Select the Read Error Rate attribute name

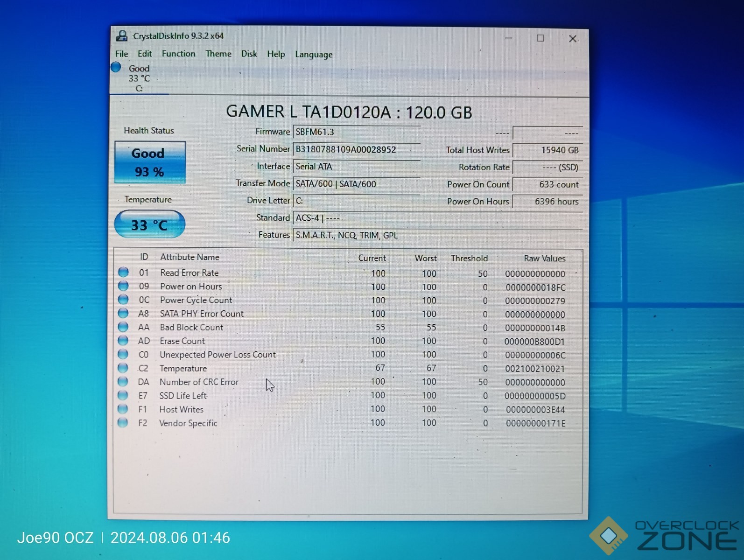[x=189, y=273]
